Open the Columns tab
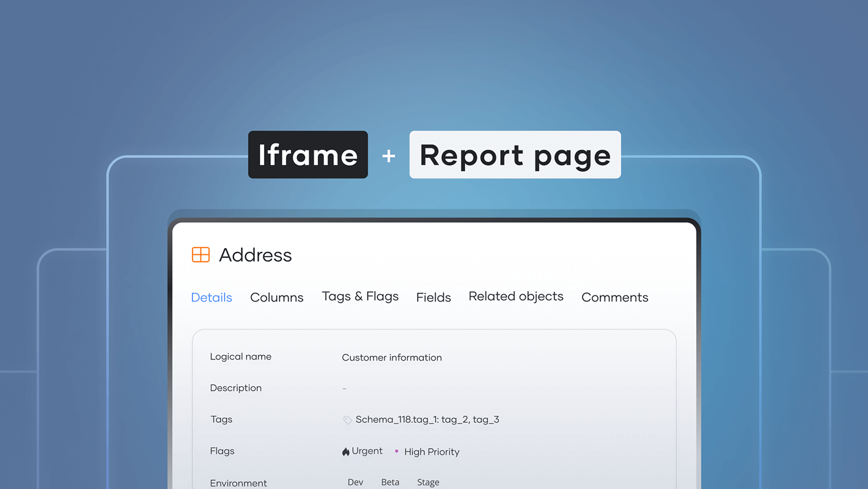 point(277,298)
